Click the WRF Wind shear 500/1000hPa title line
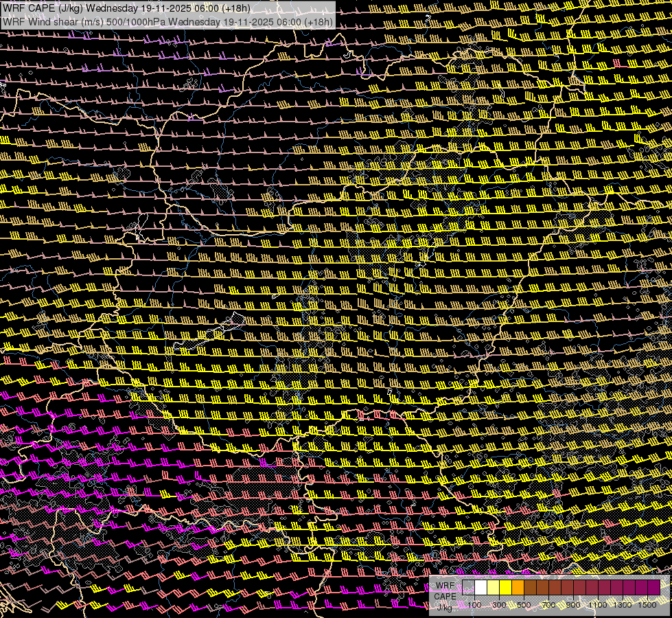 tap(167, 22)
